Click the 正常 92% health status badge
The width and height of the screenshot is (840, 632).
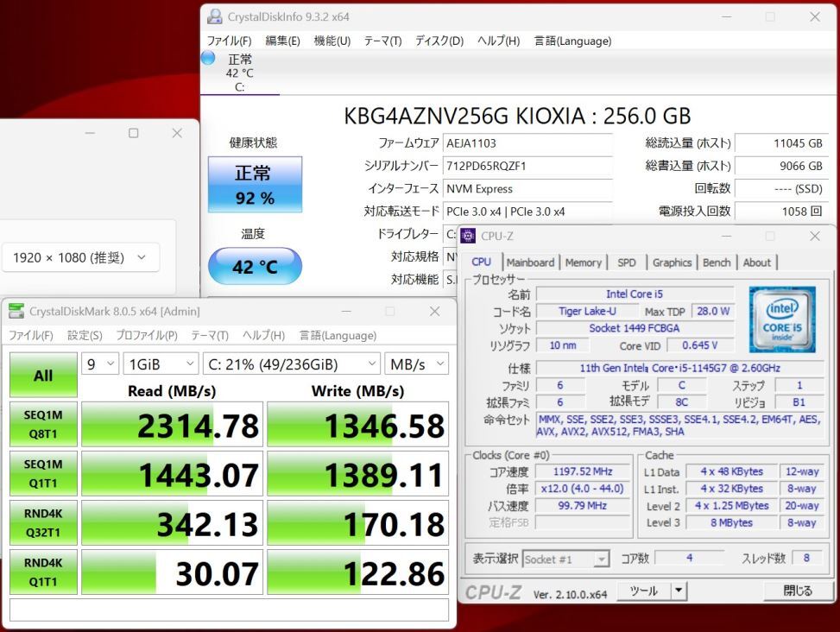click(x=254, y=185)
